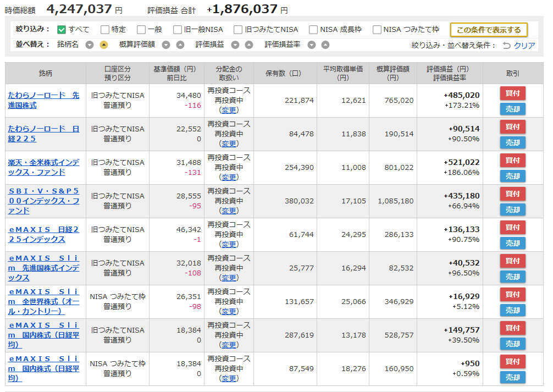553x392 pixels.
Task: Click 売却 for たわらノーロード 先進国株式
Action: point(513,109)
